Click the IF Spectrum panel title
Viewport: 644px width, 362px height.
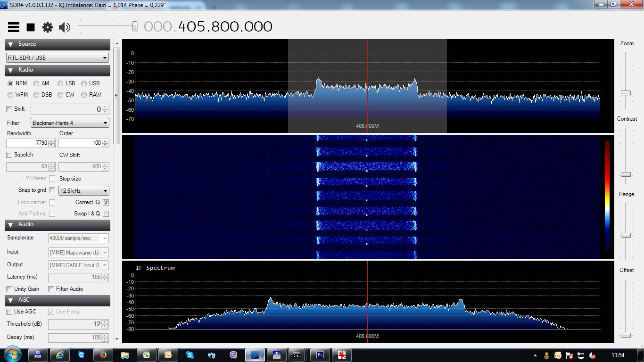(x=155, y=268)
